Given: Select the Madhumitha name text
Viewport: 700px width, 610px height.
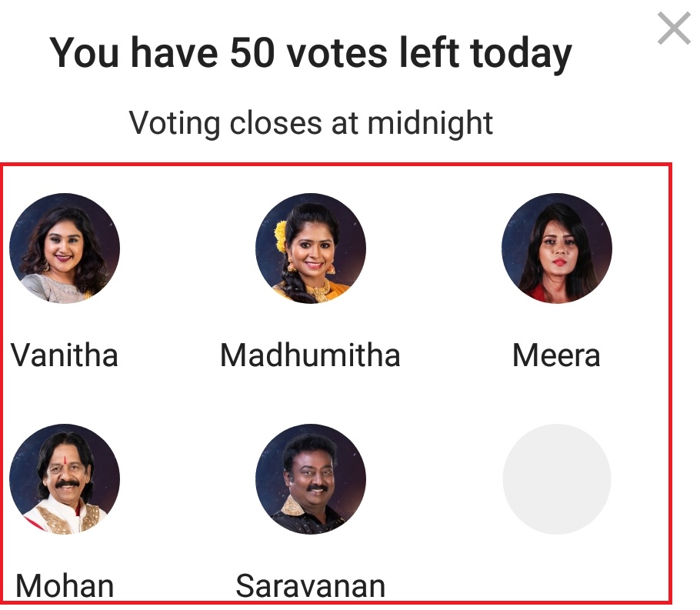Looking at the screenshot, I should tap(310, 355).
